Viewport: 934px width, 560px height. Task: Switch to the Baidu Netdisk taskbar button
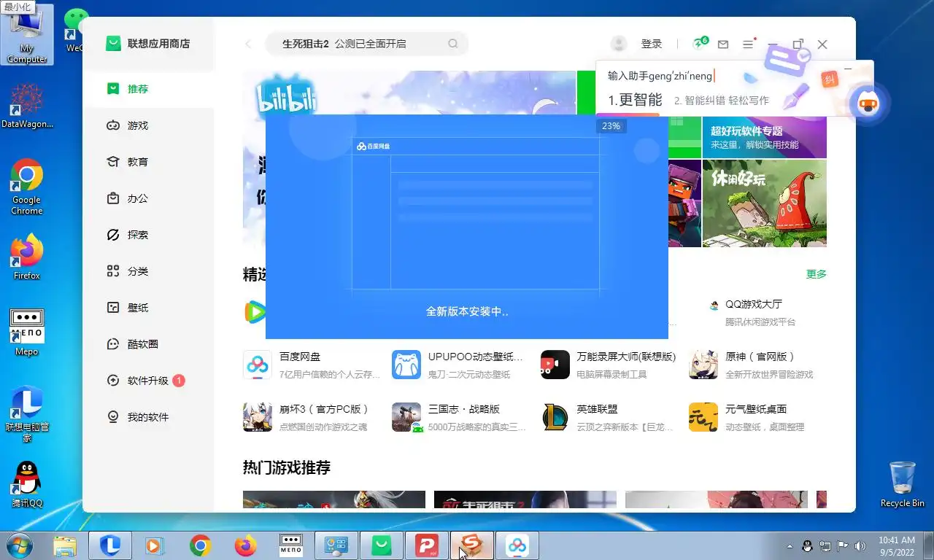[517, 545]
